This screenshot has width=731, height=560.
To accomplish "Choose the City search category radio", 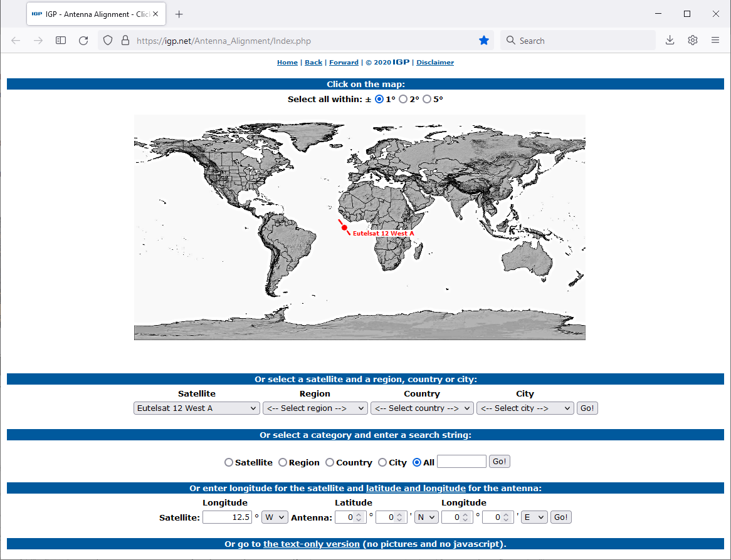I will click(x=382, y=462).
